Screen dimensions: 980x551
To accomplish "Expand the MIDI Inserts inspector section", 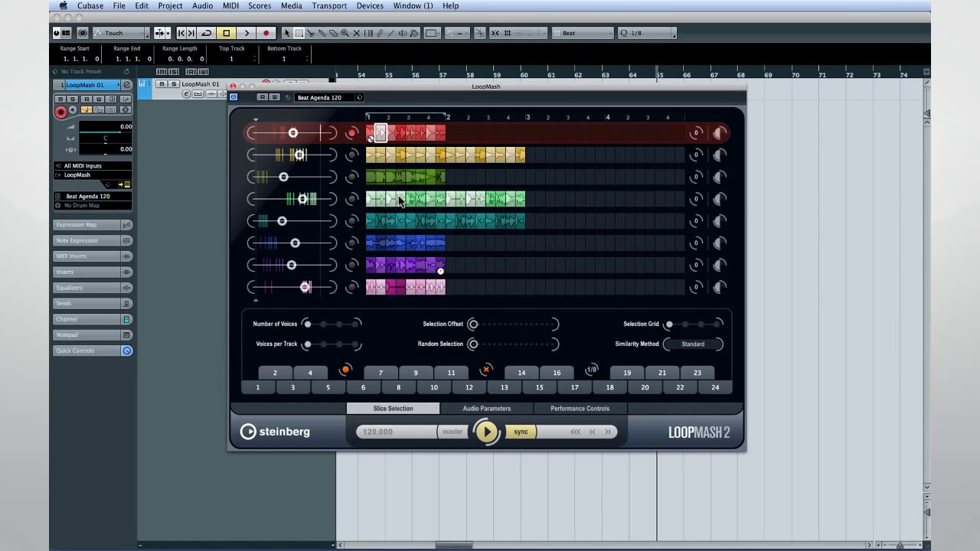I will click(x=93, y=256).
